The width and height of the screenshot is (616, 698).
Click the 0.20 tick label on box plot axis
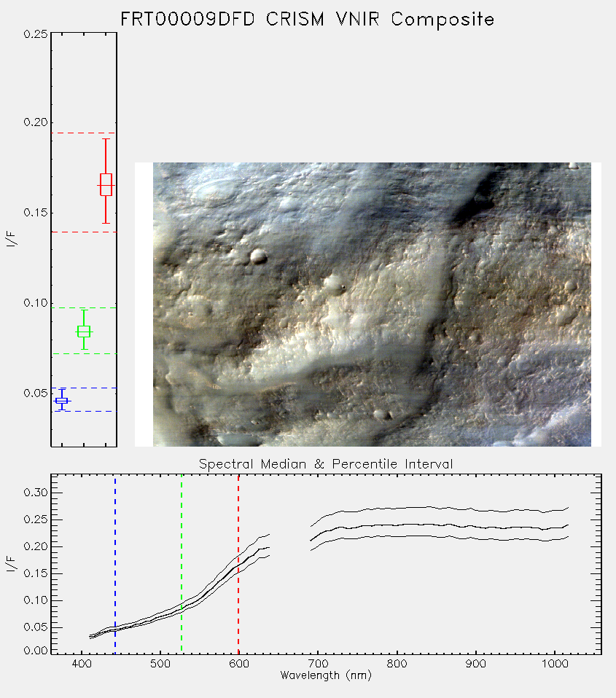click(x=36, y=122)
